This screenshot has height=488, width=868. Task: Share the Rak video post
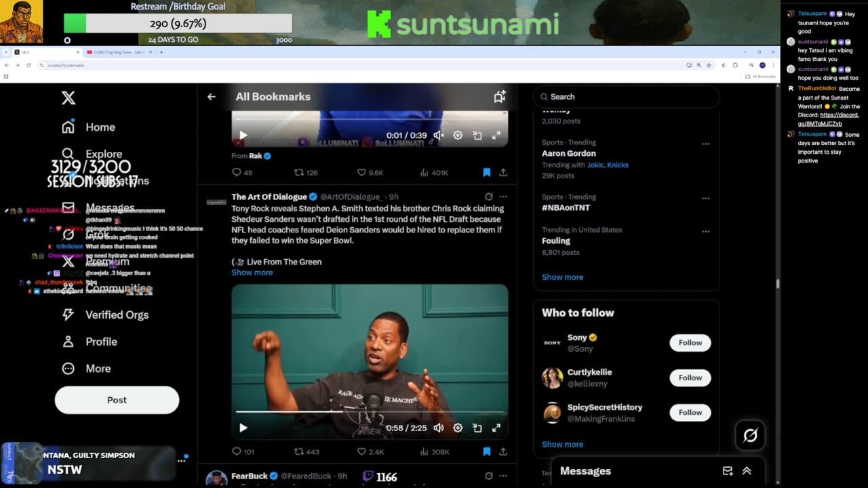503,173
